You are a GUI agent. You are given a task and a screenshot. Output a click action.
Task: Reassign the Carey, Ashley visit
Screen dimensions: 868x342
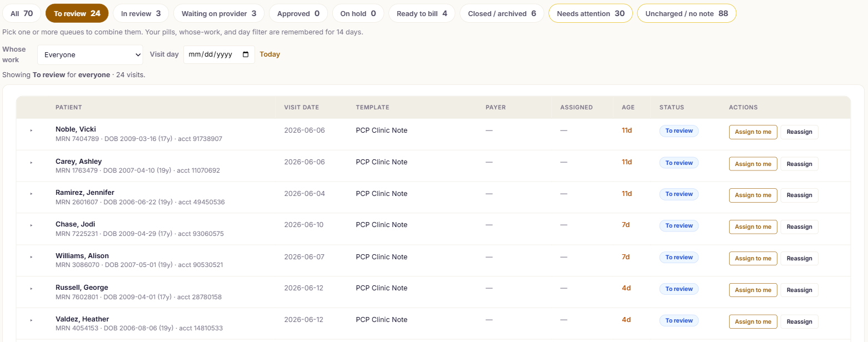coord(800,164)
